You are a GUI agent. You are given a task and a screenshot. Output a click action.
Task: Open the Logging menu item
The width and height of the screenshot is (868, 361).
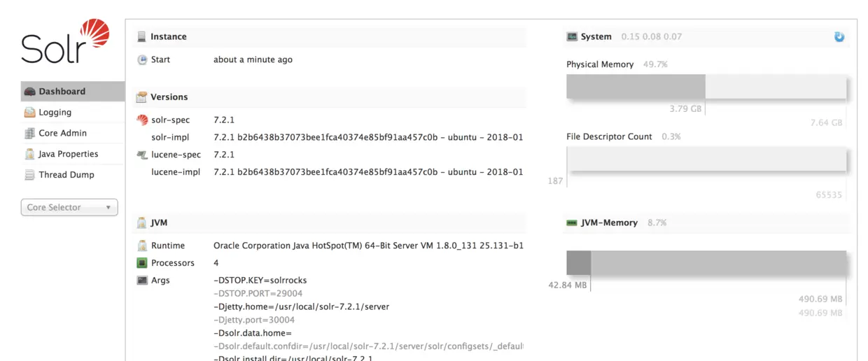[55, 113]
